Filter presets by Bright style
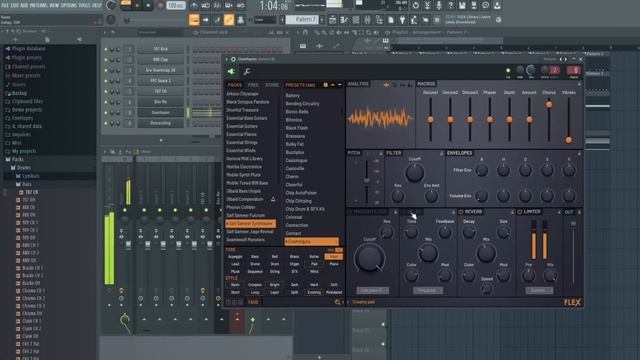This screenshot has width=640, height=360. [x=275, y=285]
